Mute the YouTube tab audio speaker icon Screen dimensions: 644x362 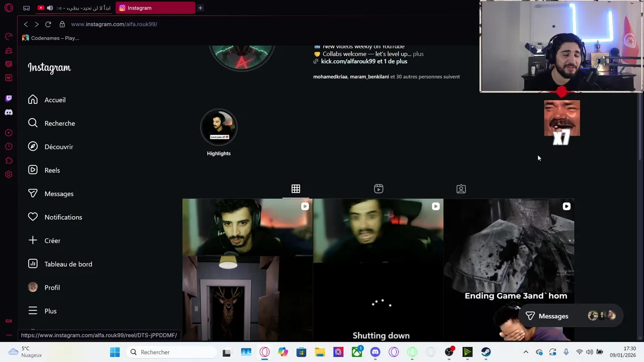click(x=50, y=8)
